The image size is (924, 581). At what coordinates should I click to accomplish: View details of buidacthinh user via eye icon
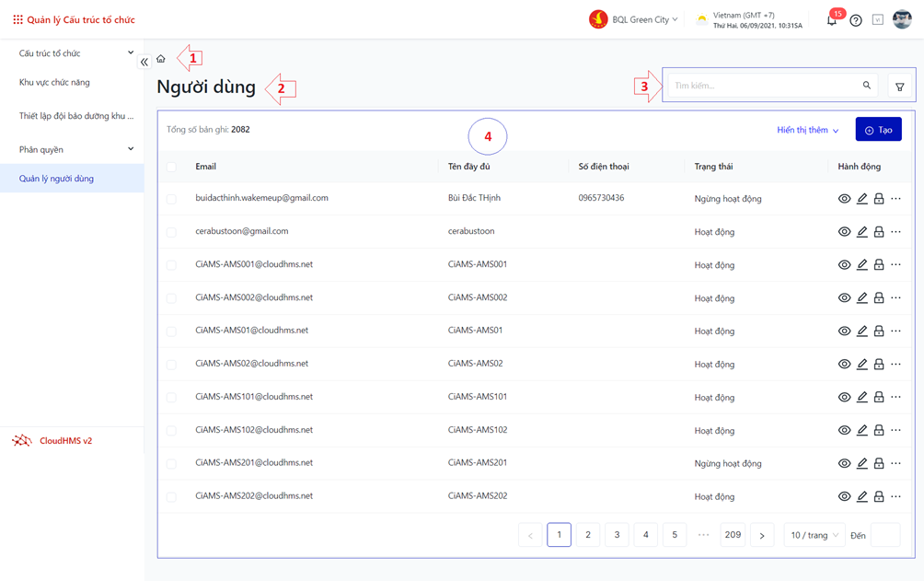point(844,199)
